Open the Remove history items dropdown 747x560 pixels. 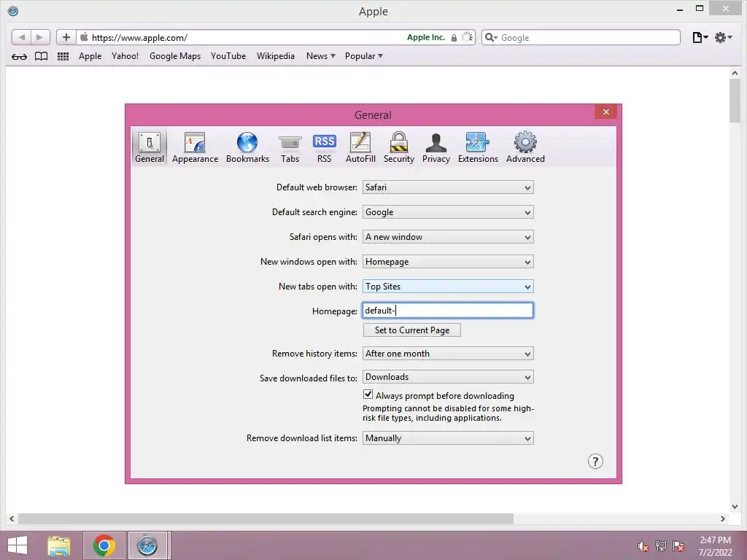(x=448, y=354)
